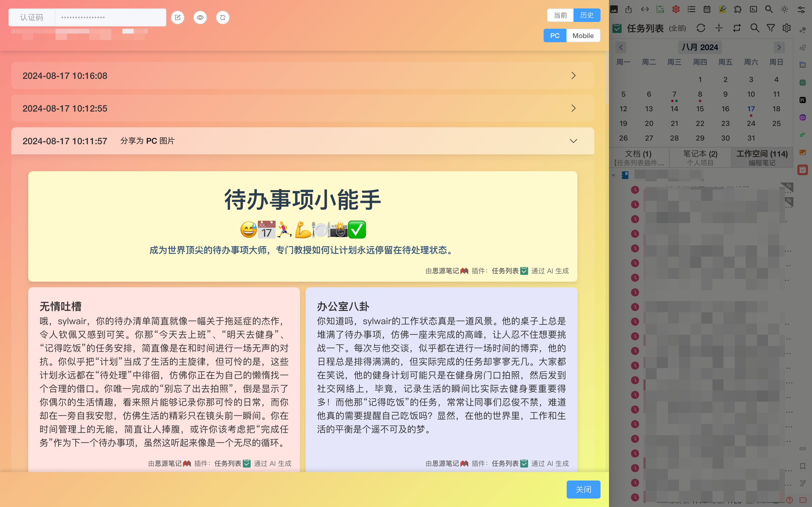Click the task list filter funnel icon
Screen dimensions: 812x507
(x=771, y=28)
